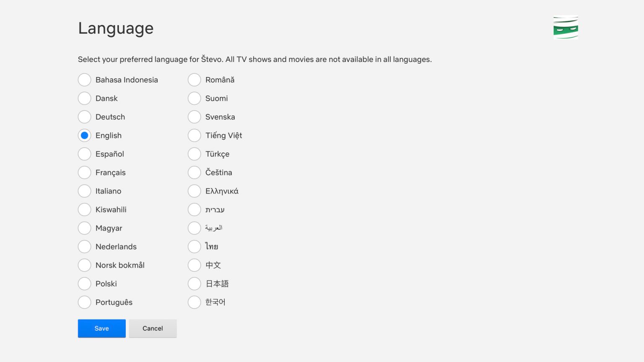Viewport: 644px width, 362px height.
Task: Select Kiswahili as the language
Action: pyautogui.click(x=84, y=209)
